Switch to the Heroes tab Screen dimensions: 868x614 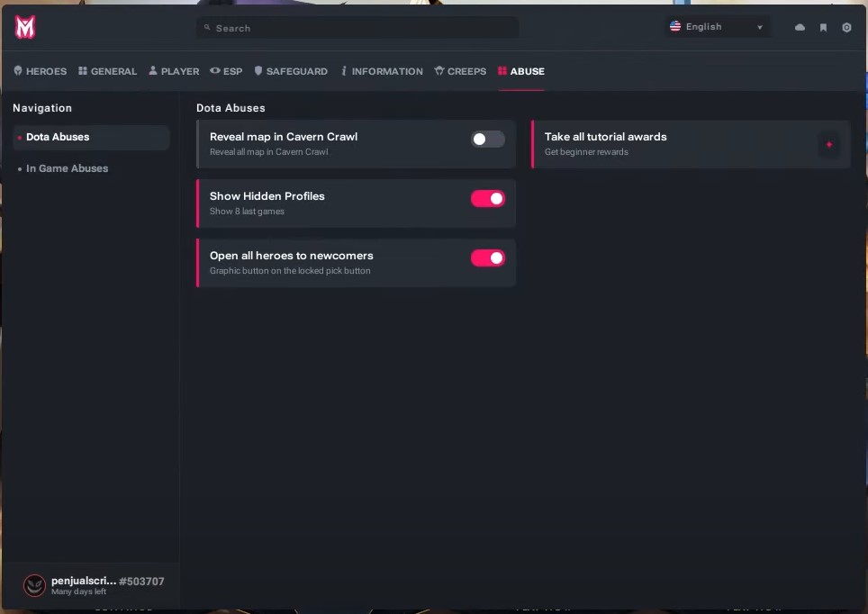click(x=41, y=71)
